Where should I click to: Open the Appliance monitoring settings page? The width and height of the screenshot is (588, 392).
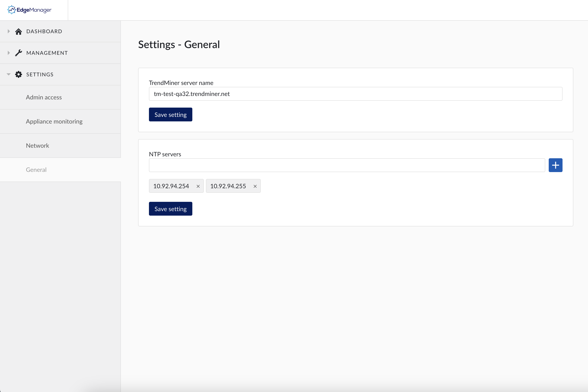point(54,121)
